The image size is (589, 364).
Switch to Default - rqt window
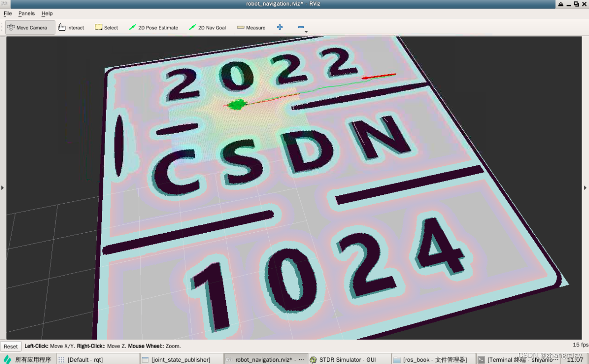click(x=98, y=359)
